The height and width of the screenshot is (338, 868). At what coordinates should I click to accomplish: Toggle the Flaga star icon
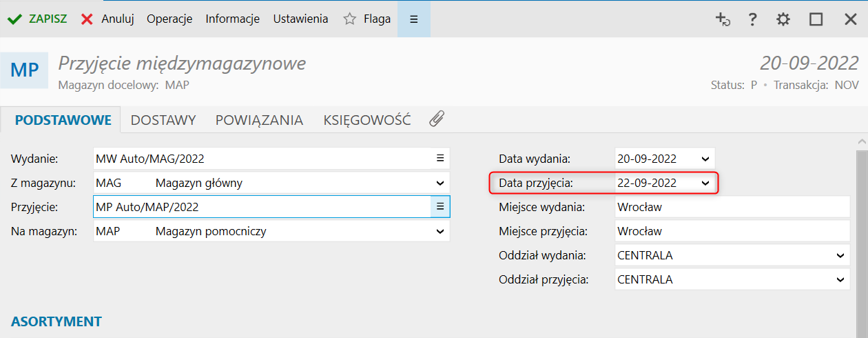[350, 19]
